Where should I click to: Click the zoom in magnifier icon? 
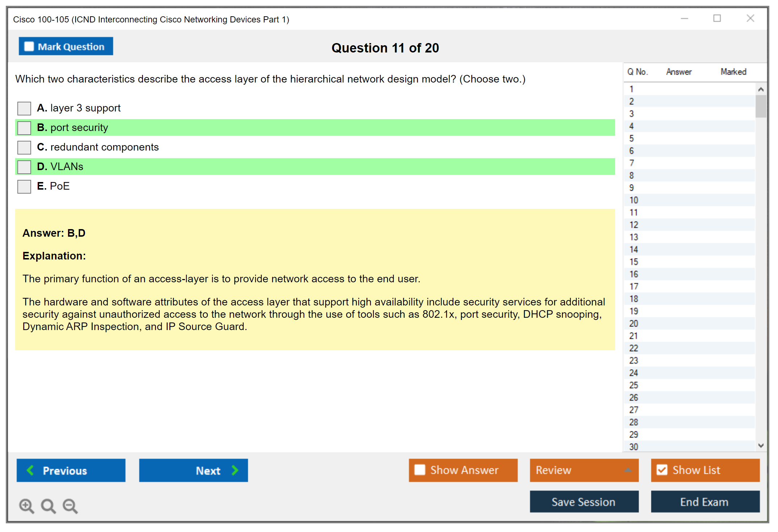pyautogui.click(x=26, y=506)
